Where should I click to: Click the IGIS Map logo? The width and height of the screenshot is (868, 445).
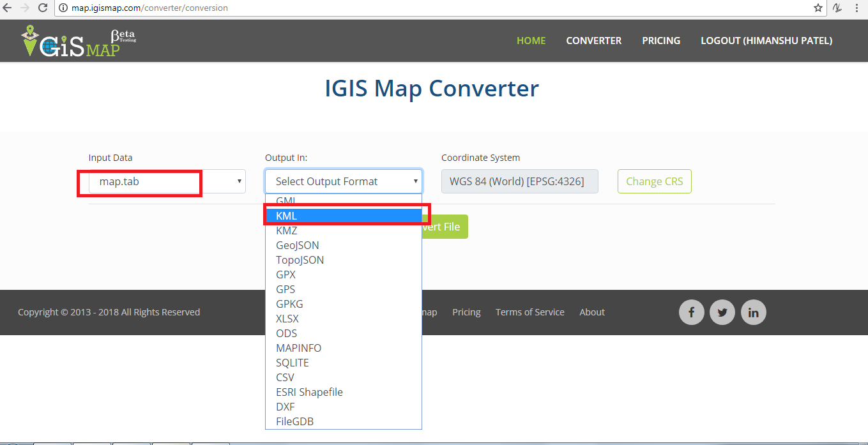[x=79, y=41]
